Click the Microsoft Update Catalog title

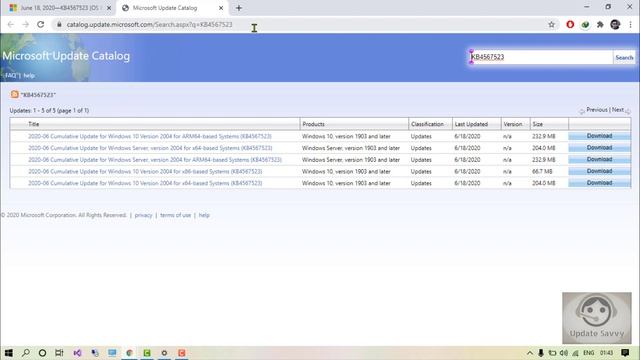[x=66, y=56]
